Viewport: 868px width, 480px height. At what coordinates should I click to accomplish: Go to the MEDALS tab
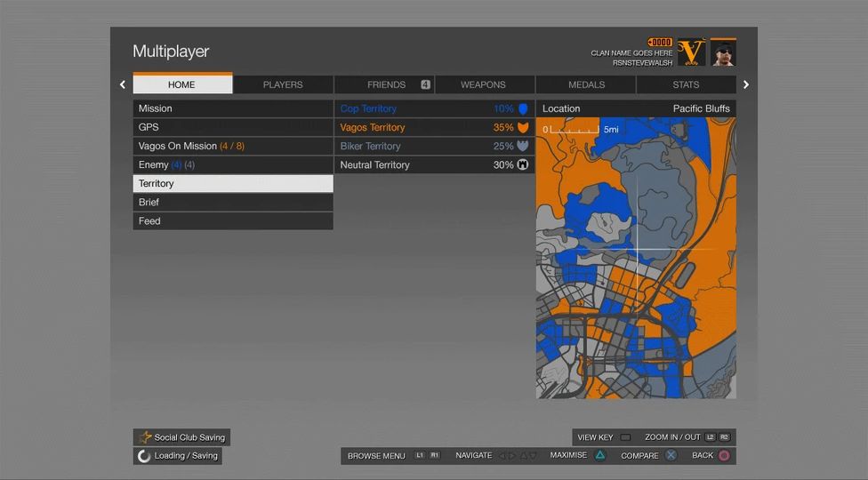(x=586, y=84)
